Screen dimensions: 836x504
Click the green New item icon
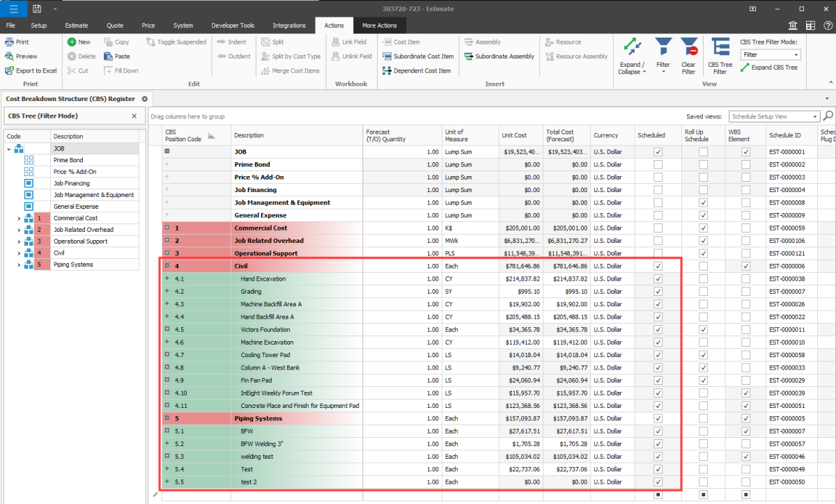click(72, 42)
